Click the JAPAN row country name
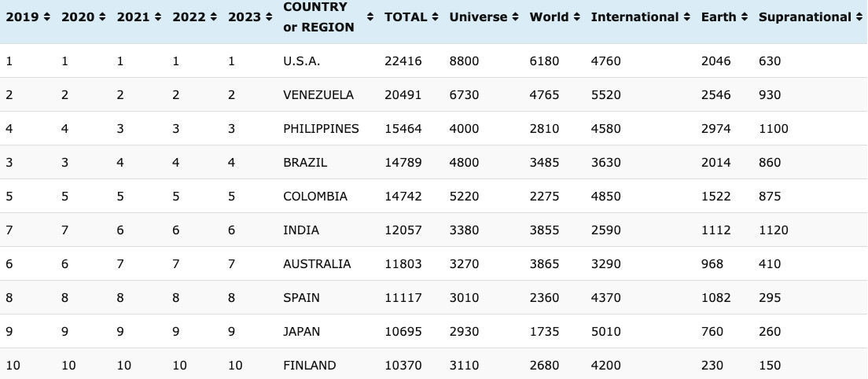The image size is (868, 379). point(301,332)
